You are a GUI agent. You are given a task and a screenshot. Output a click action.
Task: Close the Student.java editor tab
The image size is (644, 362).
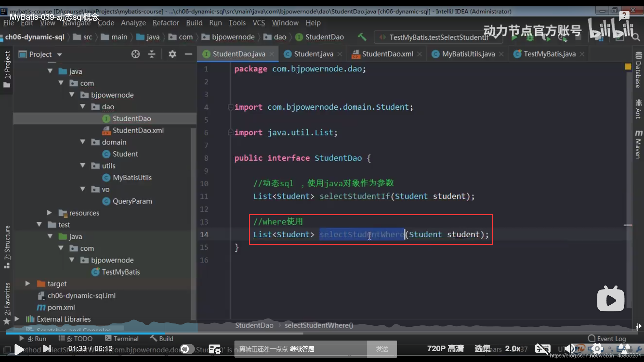(x=340, y=54)
